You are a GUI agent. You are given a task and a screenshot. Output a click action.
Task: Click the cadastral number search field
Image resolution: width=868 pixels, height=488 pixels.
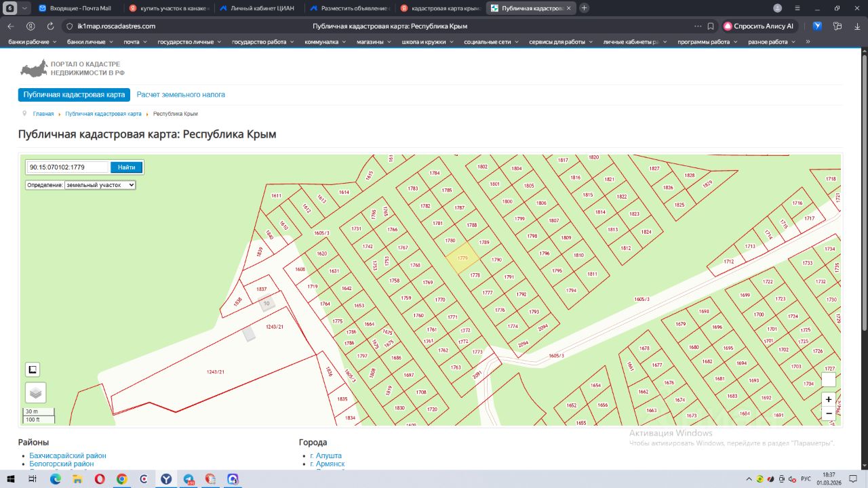pyautogui.click(x=67, y=167)
